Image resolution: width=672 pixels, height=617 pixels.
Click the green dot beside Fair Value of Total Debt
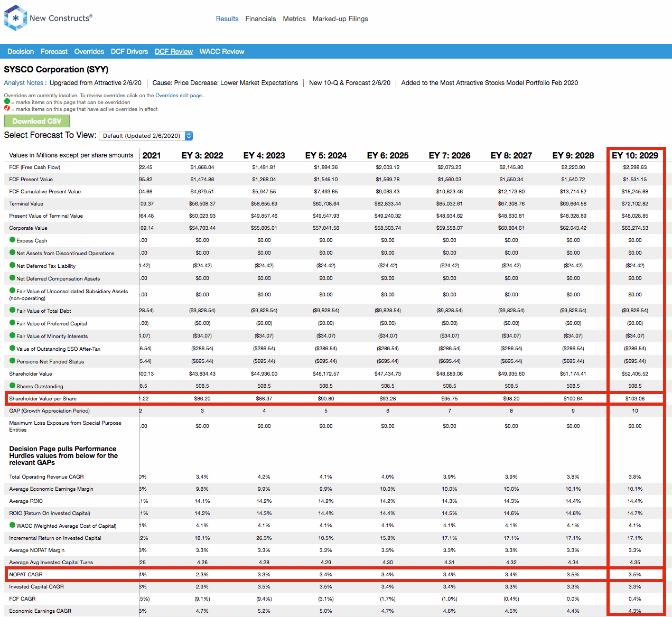tap(13, 310)
